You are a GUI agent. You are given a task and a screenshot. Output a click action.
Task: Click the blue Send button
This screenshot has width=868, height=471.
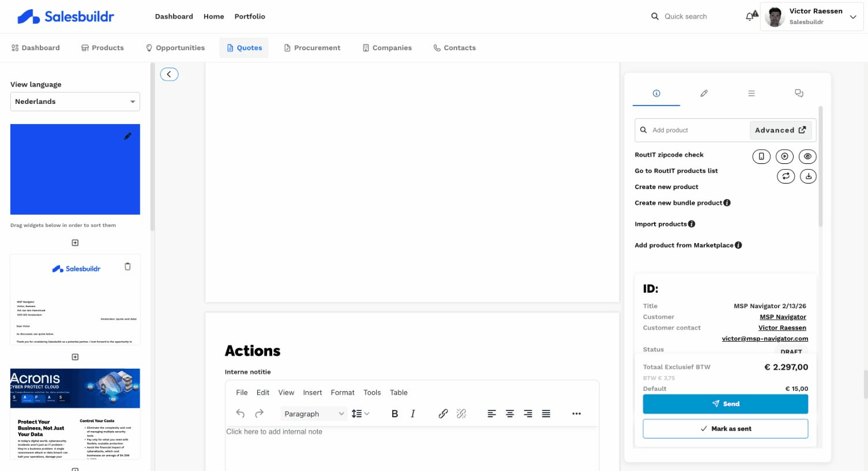coord(726,404)
